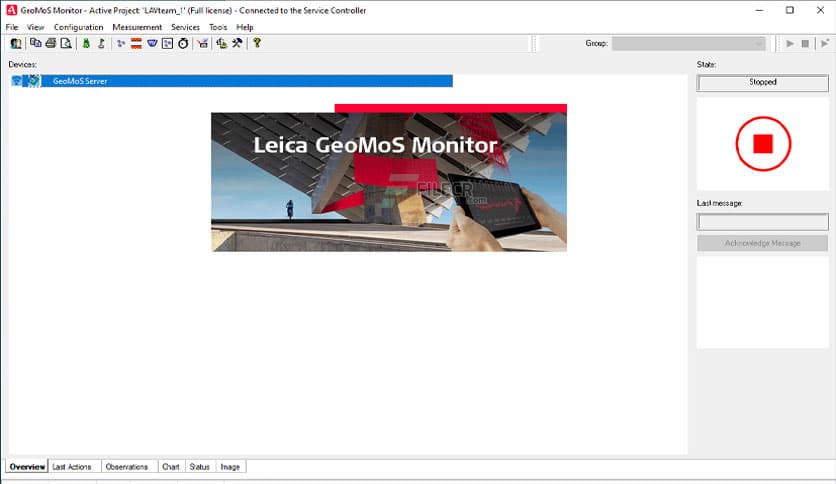
Task: Click the Stopped state button
Action: [x=762, y=83]
